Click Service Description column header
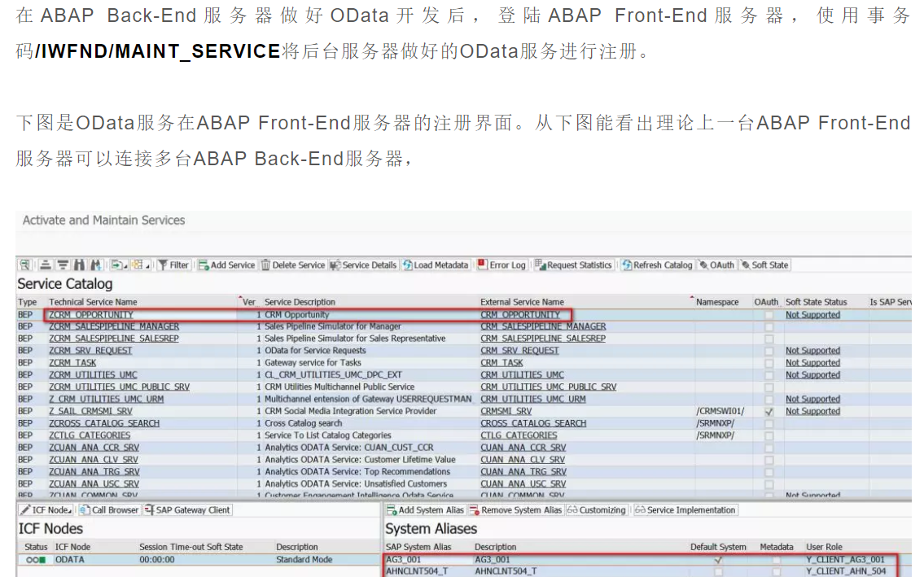 (x=300, y=302)
